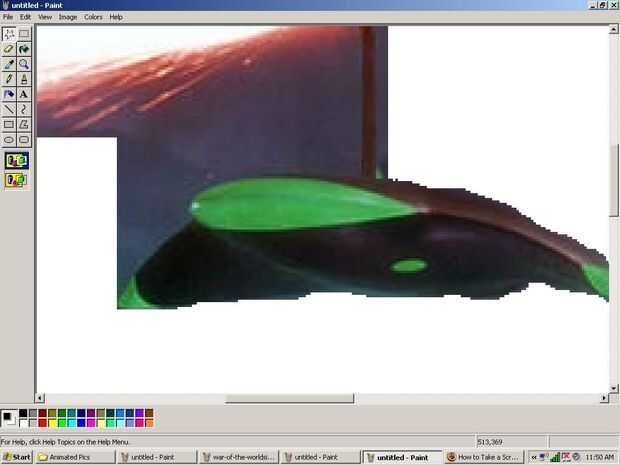Select the brown swatch at palette end

tap(149, 414)
